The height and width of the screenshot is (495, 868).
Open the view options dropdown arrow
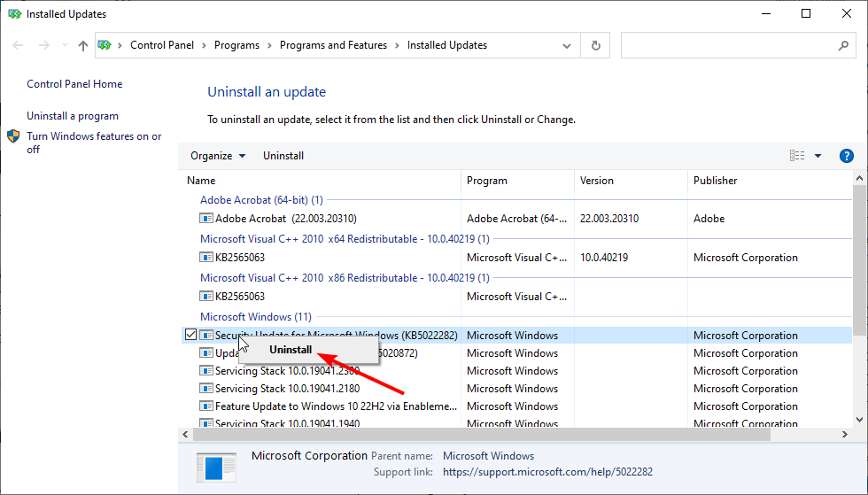pos(818,156)
